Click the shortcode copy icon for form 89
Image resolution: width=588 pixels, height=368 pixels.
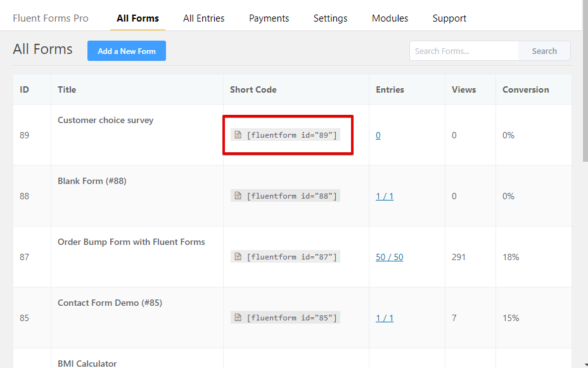pyautogui.click(x=238, y=135)
